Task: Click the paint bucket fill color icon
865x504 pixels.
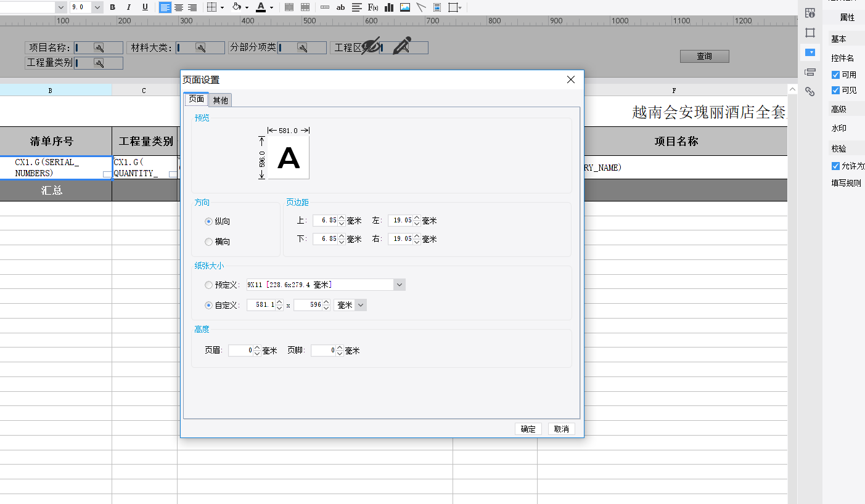Action: coord(237,7)
